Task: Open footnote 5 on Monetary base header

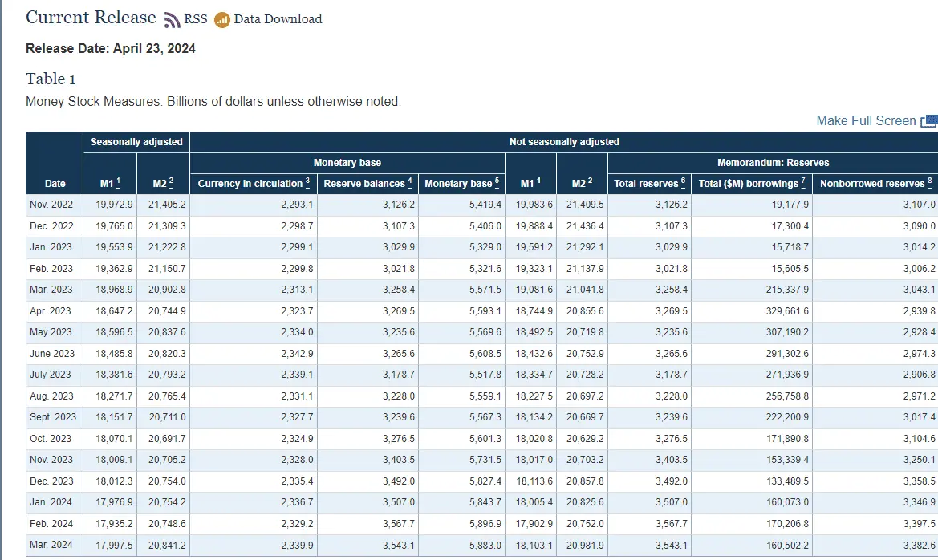Action: click(497, 182)
